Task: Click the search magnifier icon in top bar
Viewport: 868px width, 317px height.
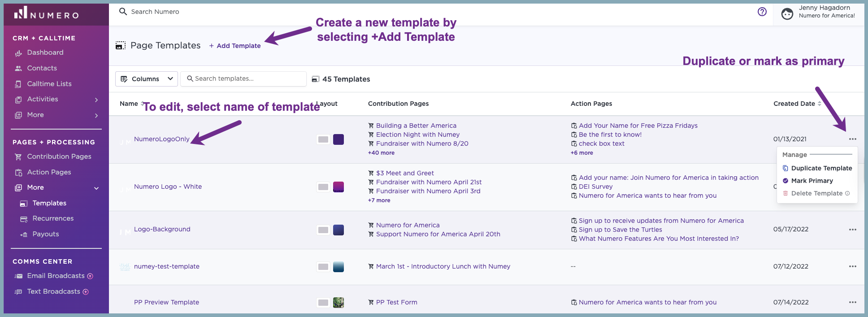Action: point(123,12)
